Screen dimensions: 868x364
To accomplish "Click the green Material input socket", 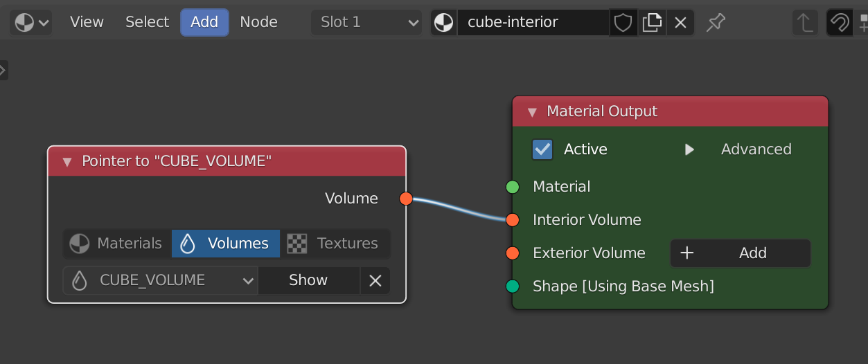I will tap(513, 187).
